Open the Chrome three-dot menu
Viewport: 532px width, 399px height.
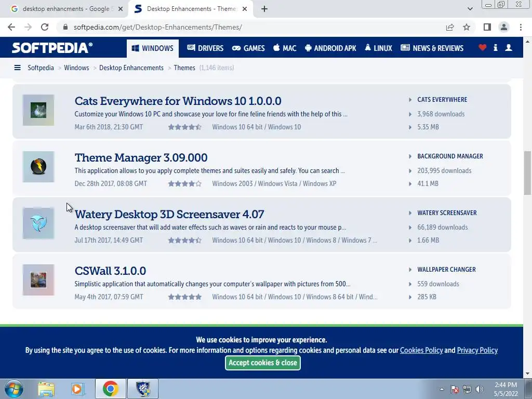pos(521,27)
